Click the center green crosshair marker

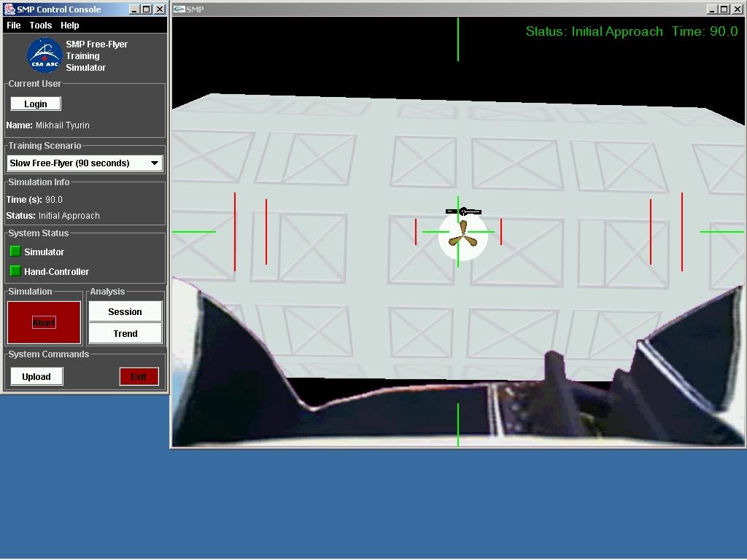(458, 232)
